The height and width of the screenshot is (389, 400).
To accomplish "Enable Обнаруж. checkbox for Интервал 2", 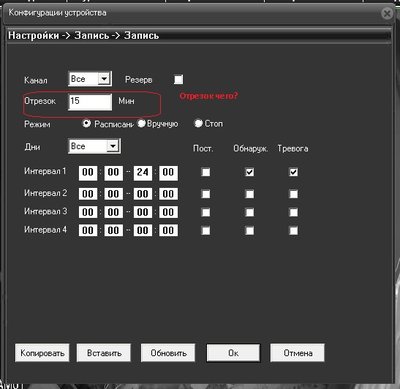I will tap(250, 194).
